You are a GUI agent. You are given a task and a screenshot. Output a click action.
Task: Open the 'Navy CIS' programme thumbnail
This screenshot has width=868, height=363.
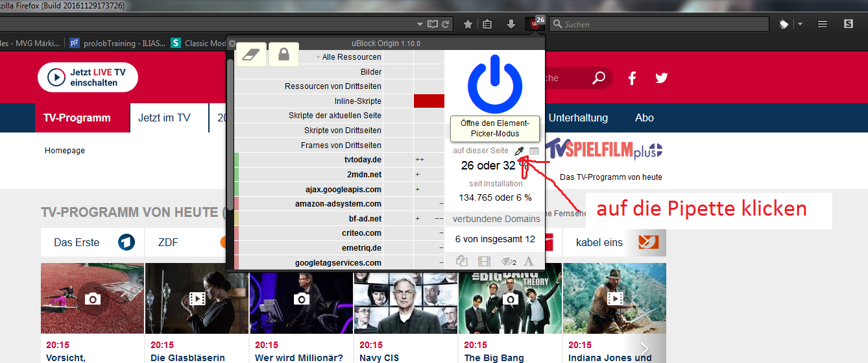click(x=405, y=298)
